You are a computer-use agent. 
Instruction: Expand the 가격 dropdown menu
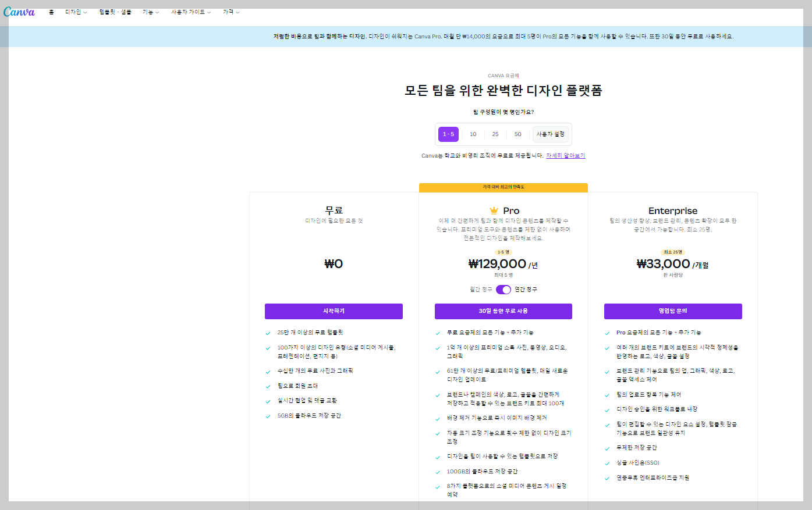[x=231, y=12]
